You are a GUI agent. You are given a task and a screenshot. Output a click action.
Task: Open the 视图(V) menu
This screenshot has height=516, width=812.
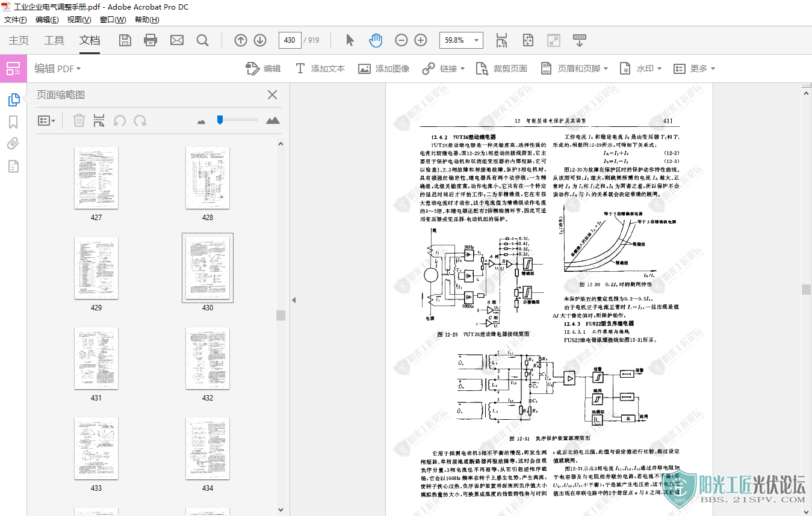(79, 20)
